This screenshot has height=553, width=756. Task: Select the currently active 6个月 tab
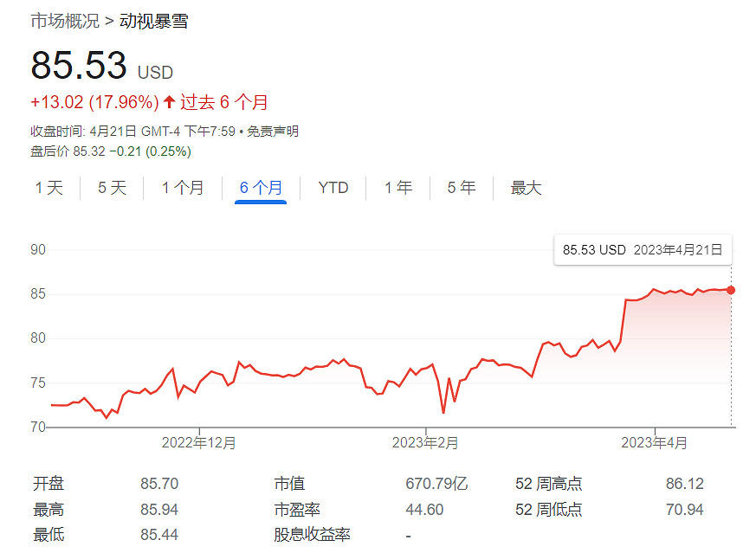260,187
